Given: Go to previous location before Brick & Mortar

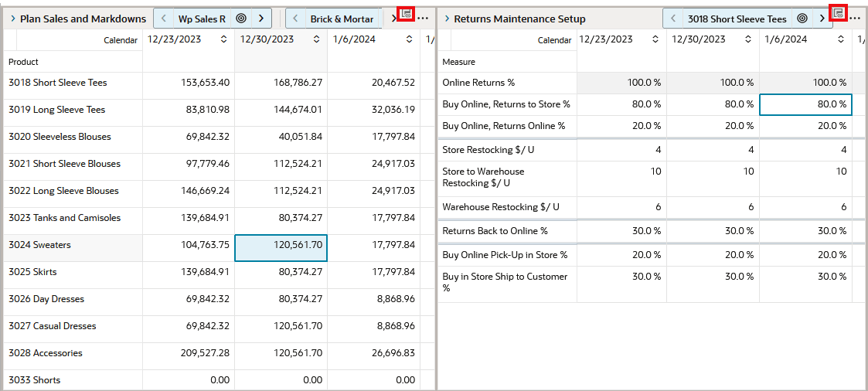Looking at the screenshot, I should point(295,19).
